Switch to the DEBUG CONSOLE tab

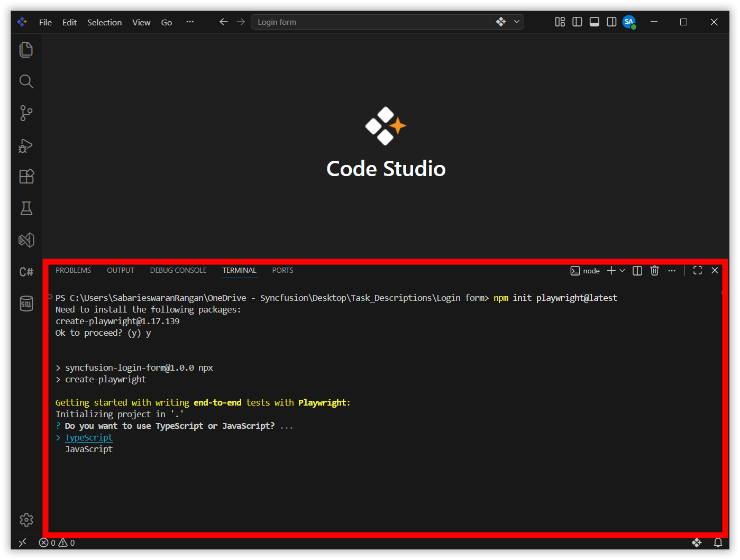click(178, 270)
